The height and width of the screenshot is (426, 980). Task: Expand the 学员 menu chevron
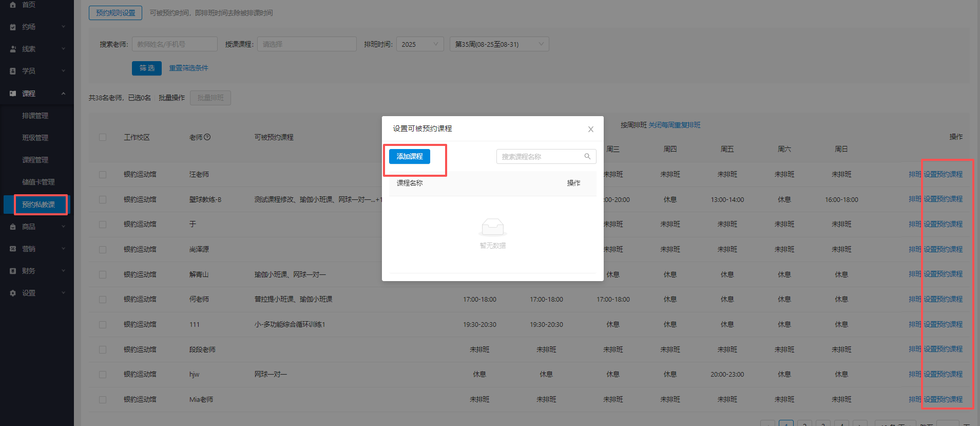coord(63,71)
